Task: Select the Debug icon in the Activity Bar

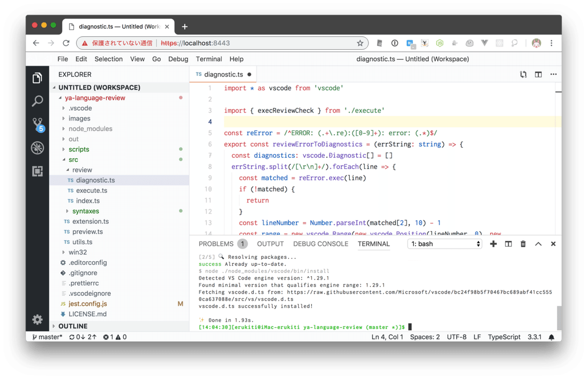Action: point(38,148)
